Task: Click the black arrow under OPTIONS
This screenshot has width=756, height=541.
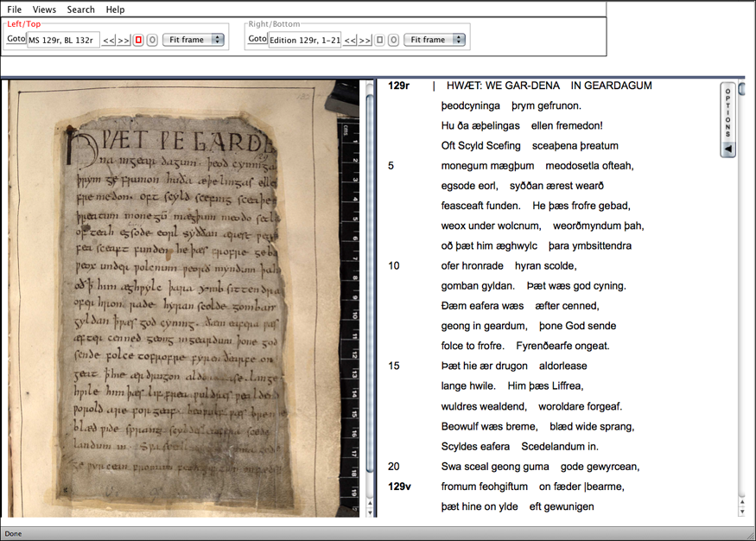Action: click(x=728, y=150)
